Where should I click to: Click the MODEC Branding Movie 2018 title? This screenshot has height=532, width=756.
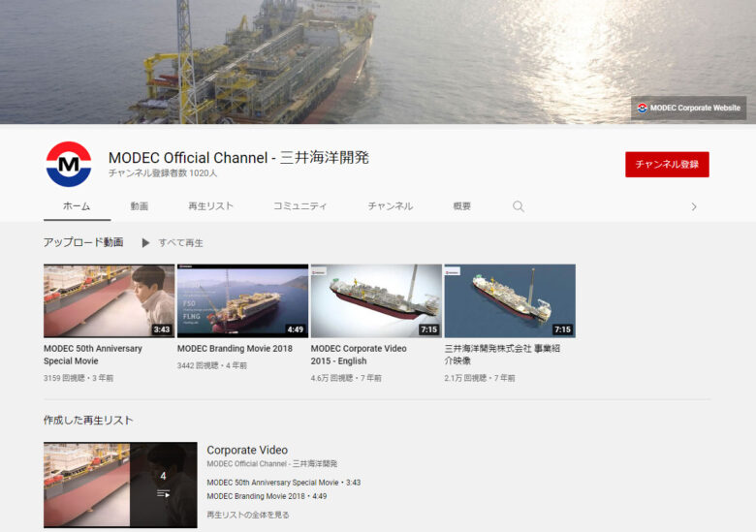pyautogui.click(x=235, y=349)
